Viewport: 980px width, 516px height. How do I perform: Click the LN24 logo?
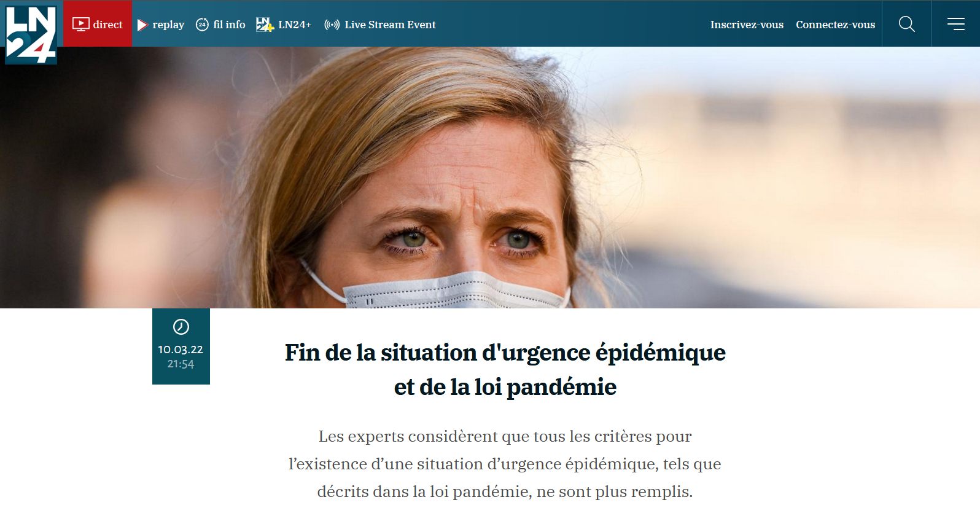tap(31, 34)
